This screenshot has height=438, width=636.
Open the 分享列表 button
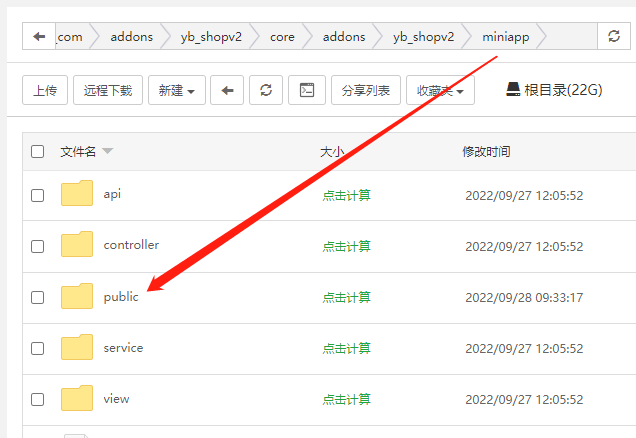[x=366, y=90]
